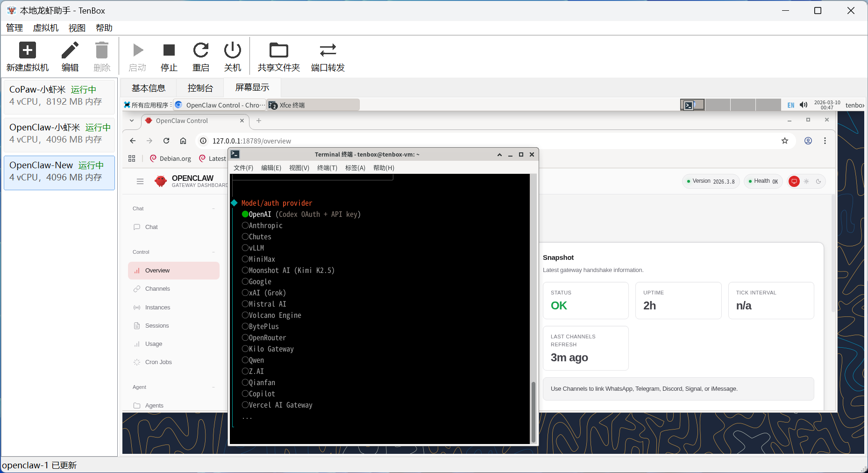
Task: Open the Debian.org bookmark
Action: pos(171,158)
